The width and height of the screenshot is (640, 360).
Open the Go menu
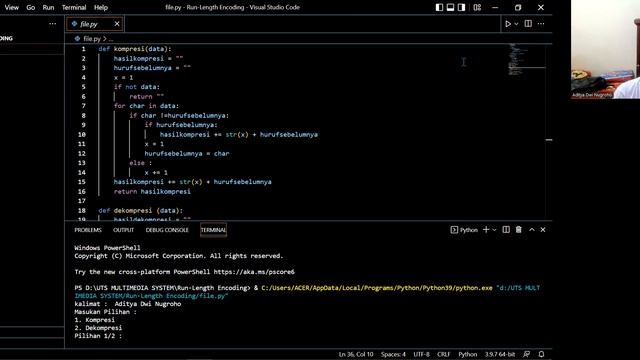point(31,7)
